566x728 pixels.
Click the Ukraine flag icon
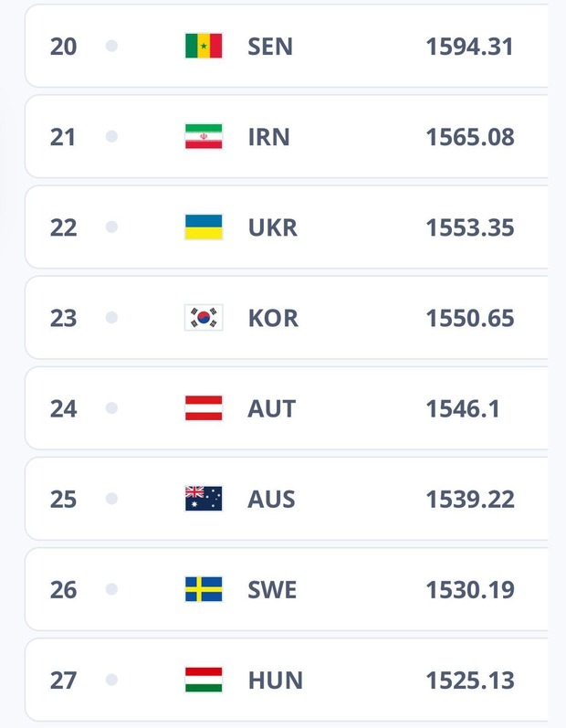(204, 227)
